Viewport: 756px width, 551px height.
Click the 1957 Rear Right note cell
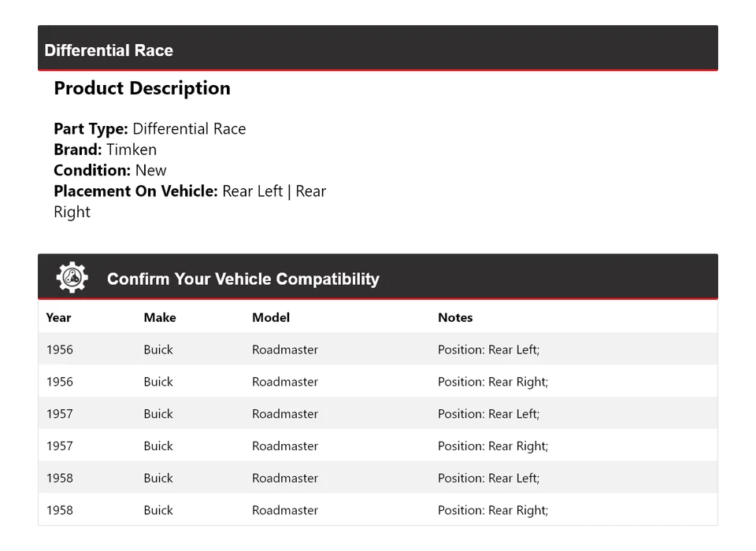click(493, 446)
